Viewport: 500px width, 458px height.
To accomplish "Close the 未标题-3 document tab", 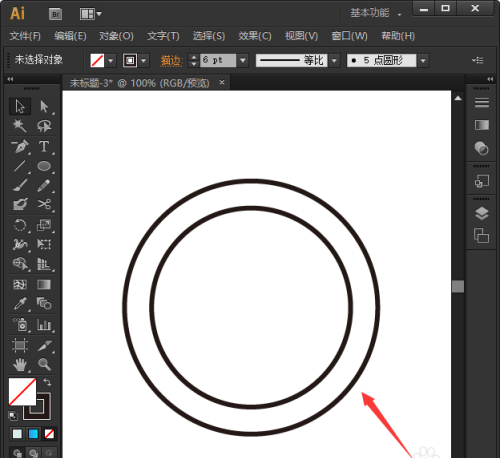I will pos(222,82).
